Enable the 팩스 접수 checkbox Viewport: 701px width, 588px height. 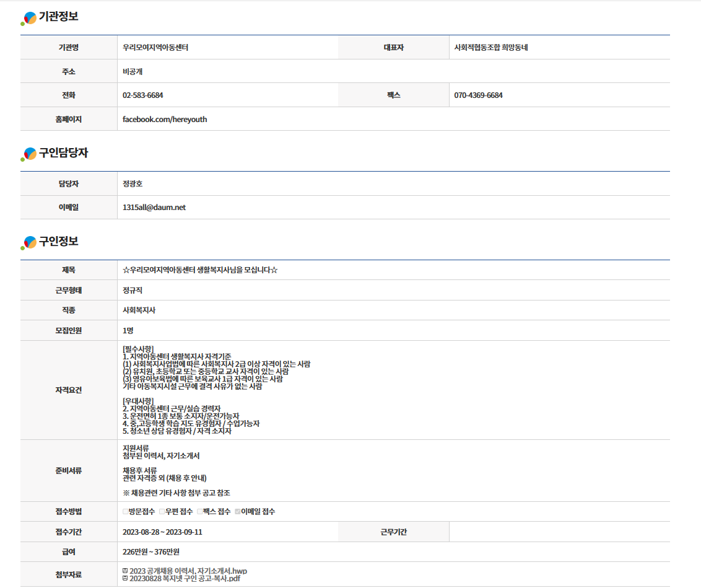click(199, 512)
